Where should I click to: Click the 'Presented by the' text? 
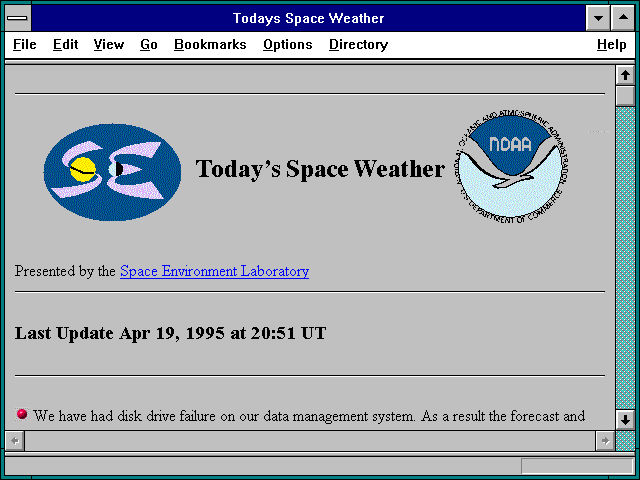coord(65,271)
